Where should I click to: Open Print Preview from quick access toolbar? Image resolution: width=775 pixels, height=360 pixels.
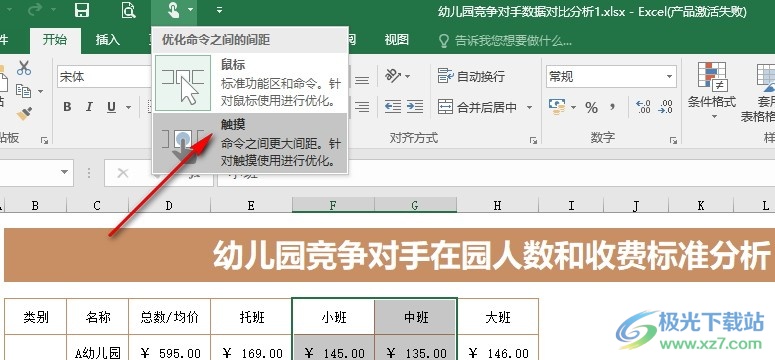click(129, 10)
